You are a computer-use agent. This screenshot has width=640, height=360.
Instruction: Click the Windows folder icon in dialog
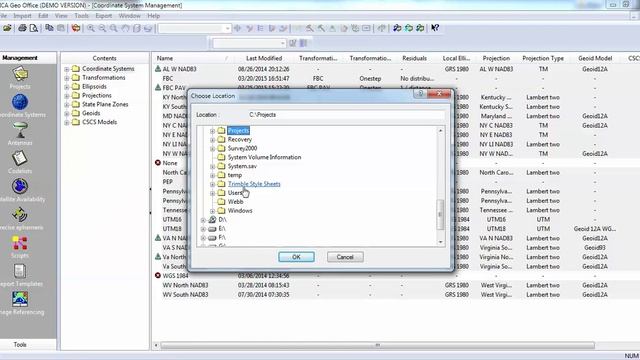(221, 211)
